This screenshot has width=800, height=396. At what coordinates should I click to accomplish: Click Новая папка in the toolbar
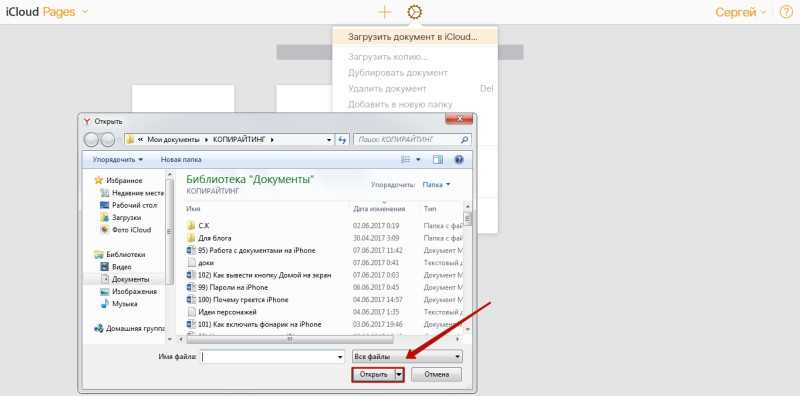pos(181,160)
